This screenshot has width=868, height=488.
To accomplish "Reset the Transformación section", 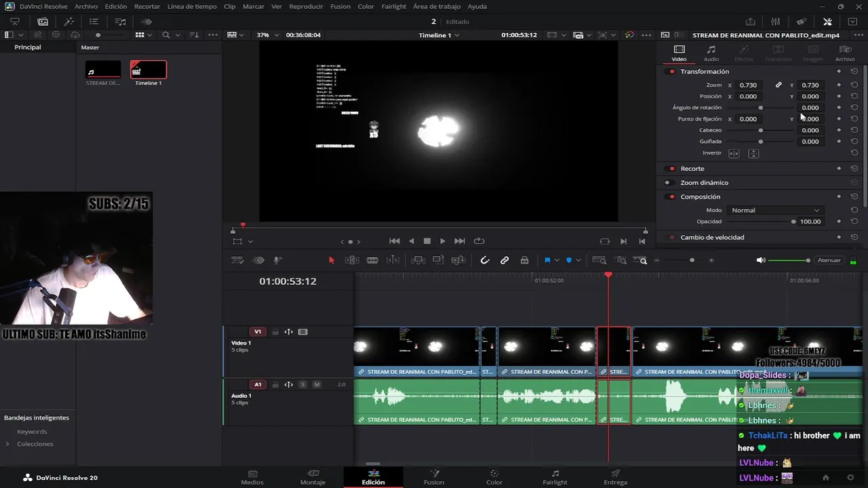I will coord(854,71).
